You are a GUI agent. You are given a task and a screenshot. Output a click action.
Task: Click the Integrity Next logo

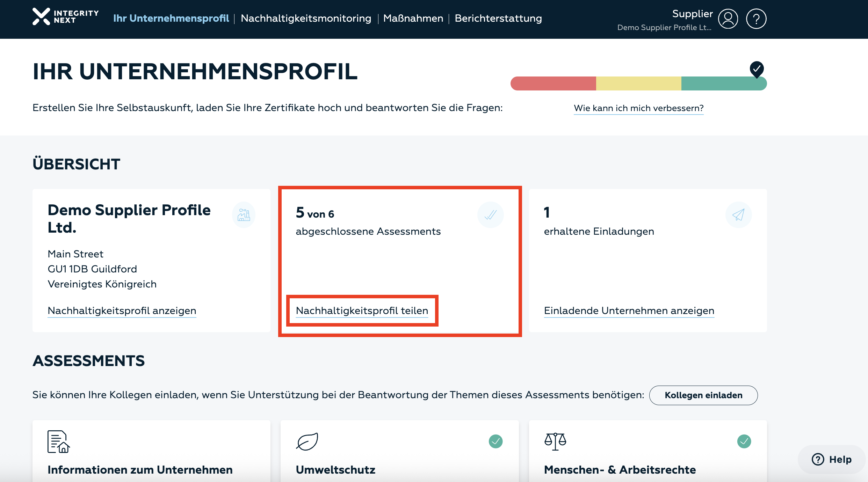pos(65,18)
